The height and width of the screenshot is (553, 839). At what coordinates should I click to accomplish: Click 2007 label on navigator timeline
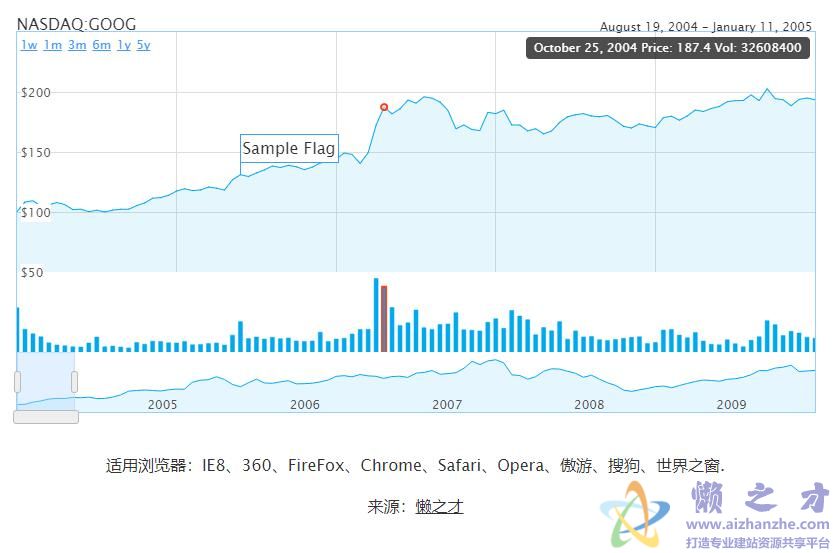pyautogui.click(x=447, y=405)
